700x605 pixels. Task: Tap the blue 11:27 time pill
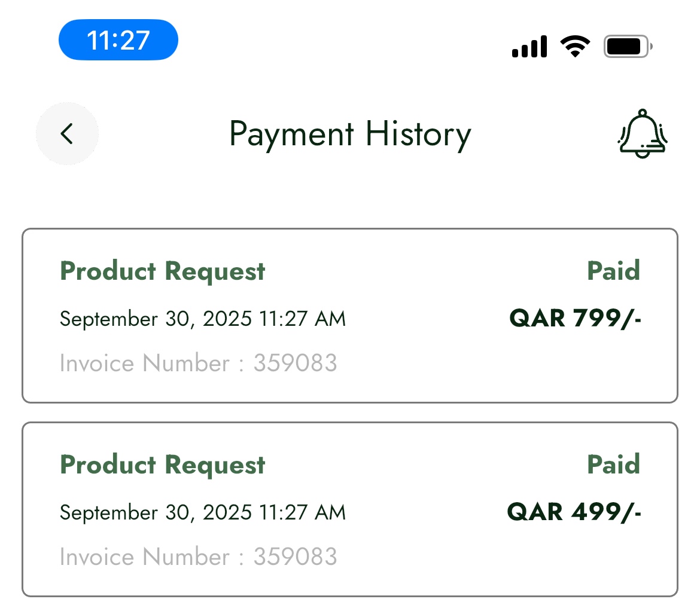pos(118,40)
